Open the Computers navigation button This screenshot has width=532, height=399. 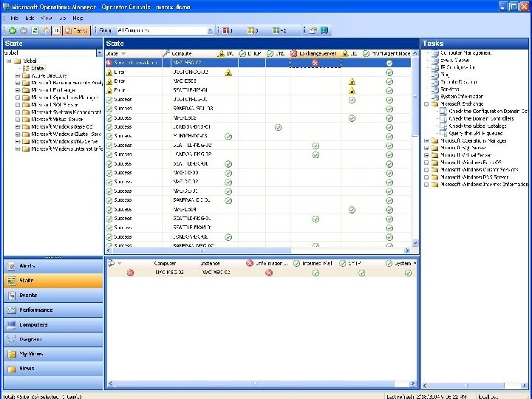pyautogui.click(x=53, y=324)
